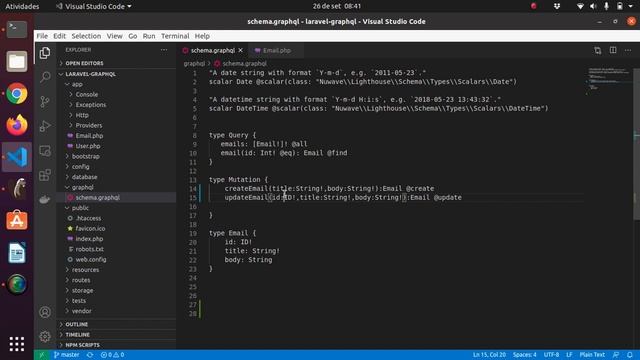Open the Selection menu

tap(86, 36)
